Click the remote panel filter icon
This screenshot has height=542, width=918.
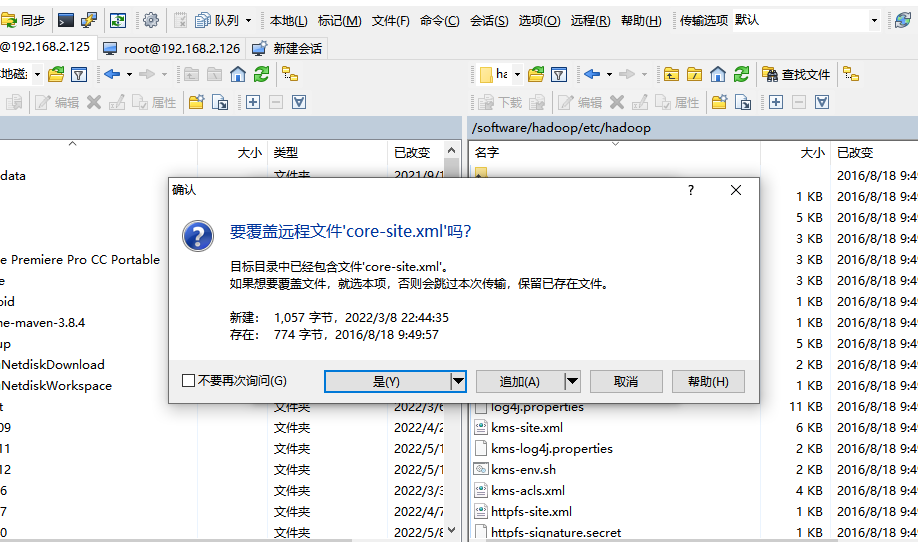pyautogui.click(x=559, y=74)
